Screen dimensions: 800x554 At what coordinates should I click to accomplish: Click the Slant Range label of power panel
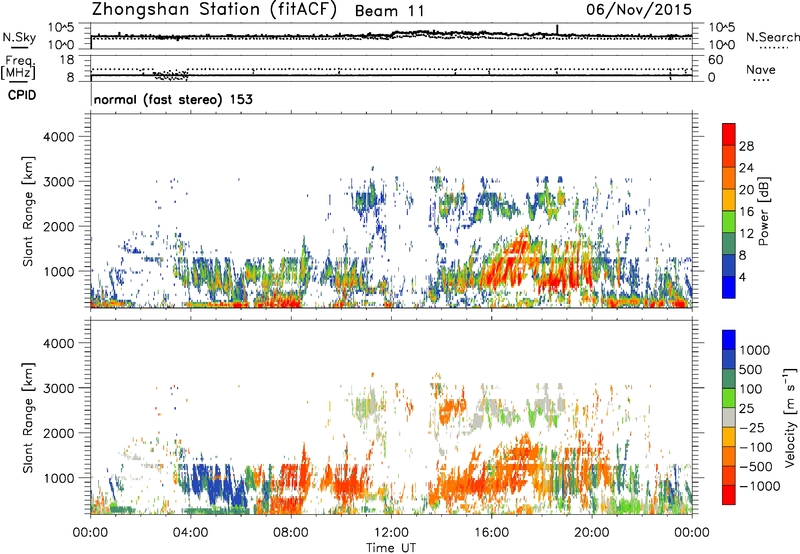pos(28,211)
